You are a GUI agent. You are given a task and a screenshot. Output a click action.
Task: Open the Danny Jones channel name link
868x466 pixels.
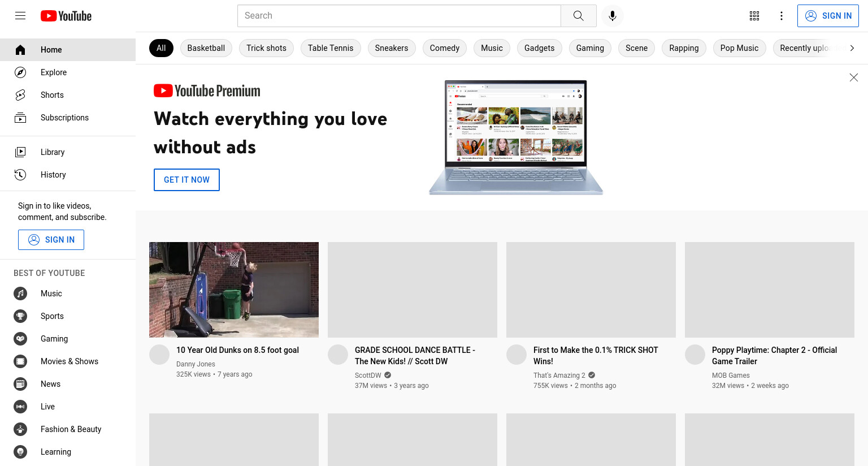(x=196, y=364)
